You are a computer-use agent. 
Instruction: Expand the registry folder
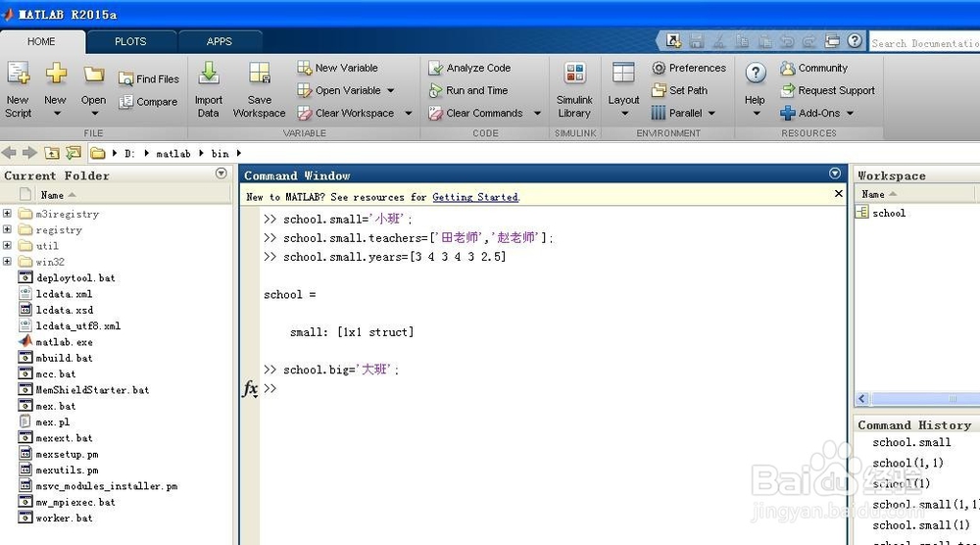tap(7, 229)
